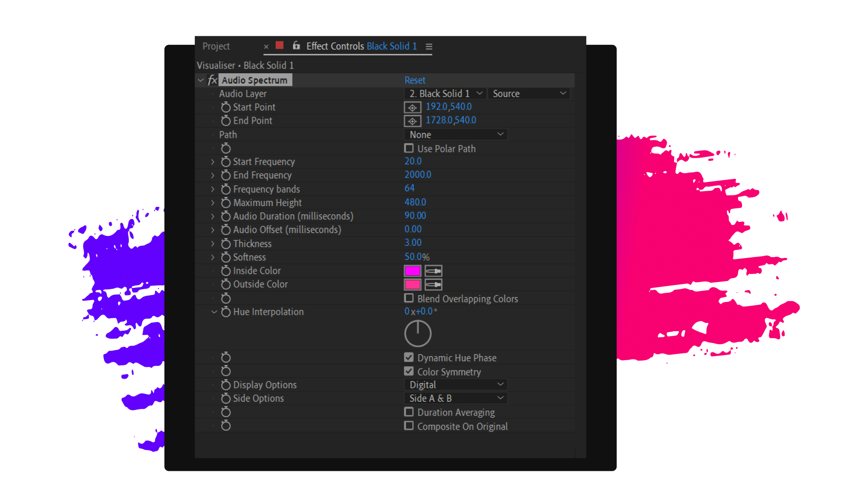Open the Source dropdown

529,94
